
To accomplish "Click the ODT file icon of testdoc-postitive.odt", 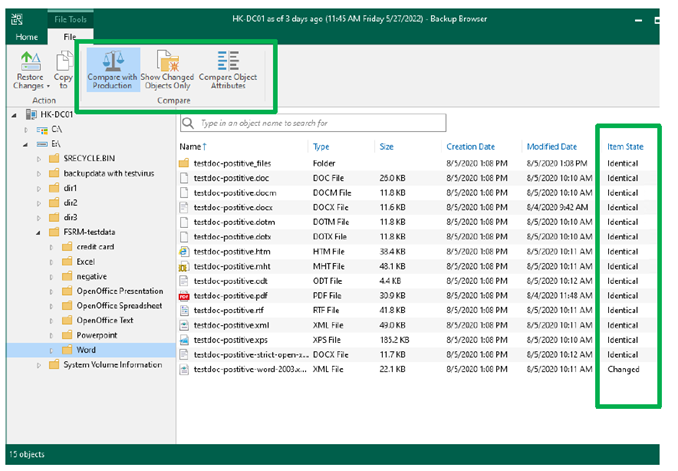I will click(x=184, y=281).
